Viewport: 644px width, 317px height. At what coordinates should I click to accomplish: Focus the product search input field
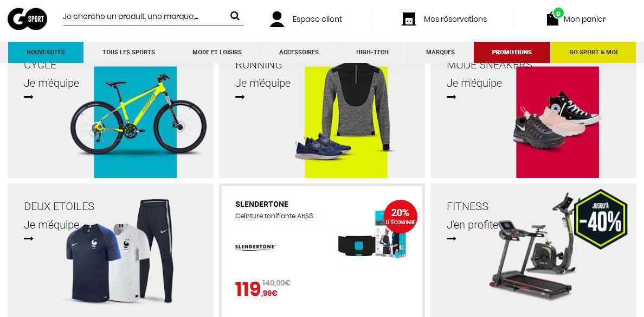point(146,17)
